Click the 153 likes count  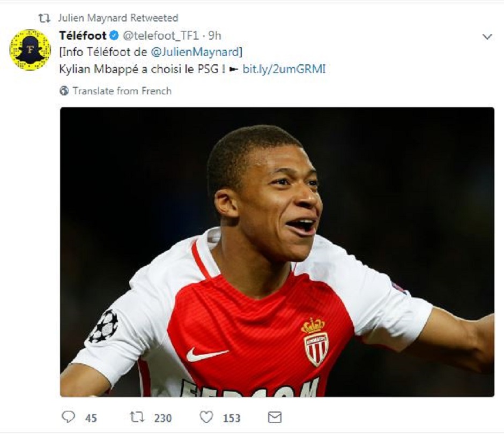tap(232, 418)
